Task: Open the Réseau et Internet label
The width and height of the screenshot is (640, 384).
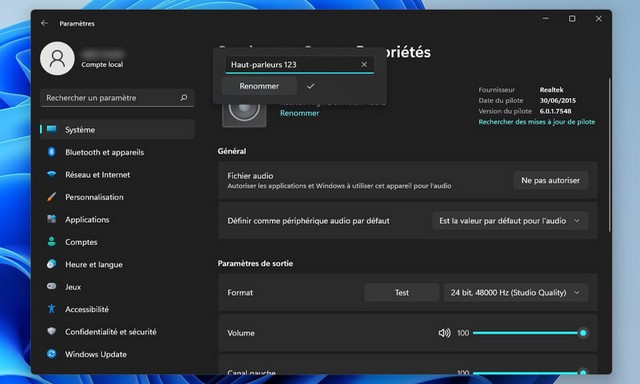Action: click(x=98, y=175)
